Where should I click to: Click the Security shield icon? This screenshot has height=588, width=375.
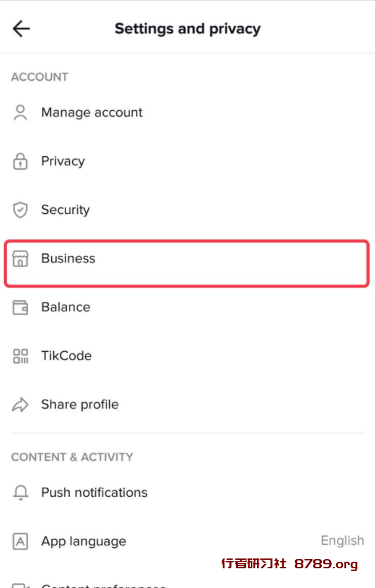[x=20, y=210]
